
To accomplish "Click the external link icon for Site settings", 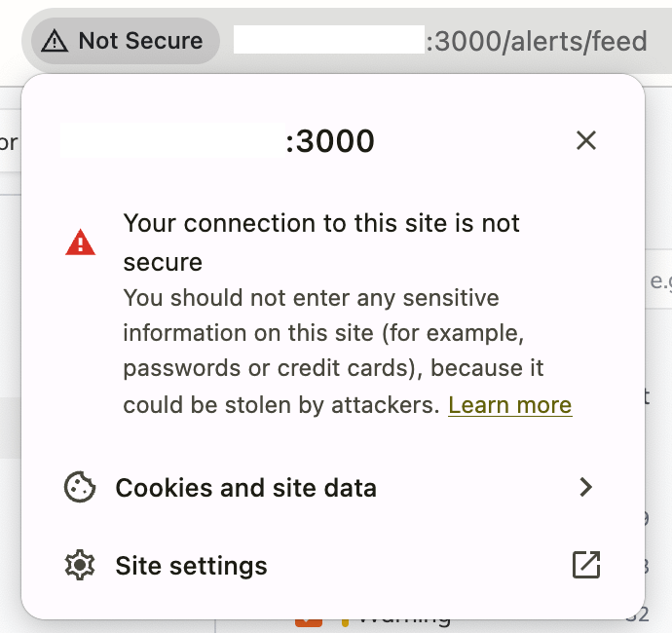I will (586, 565).
